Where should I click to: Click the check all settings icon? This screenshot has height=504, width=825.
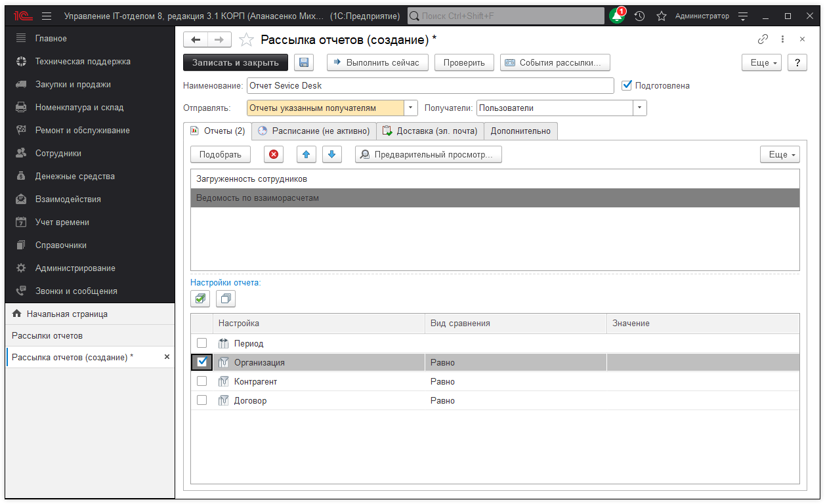point(200,299)
